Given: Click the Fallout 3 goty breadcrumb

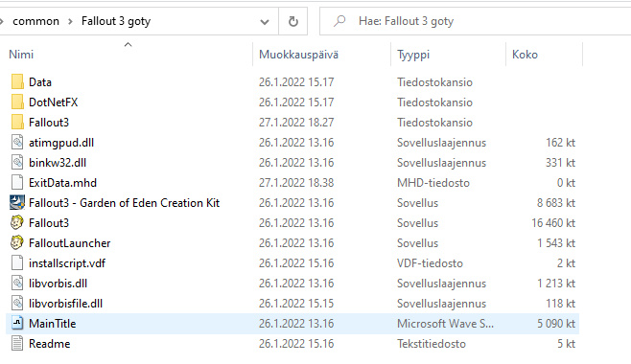Looking at the screenshot, I should [x=116, y=21].
